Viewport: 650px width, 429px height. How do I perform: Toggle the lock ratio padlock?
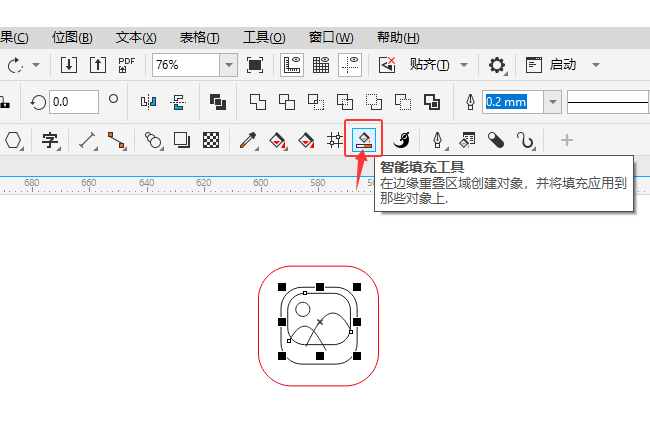pyautogui.click(x=5, y=102)
